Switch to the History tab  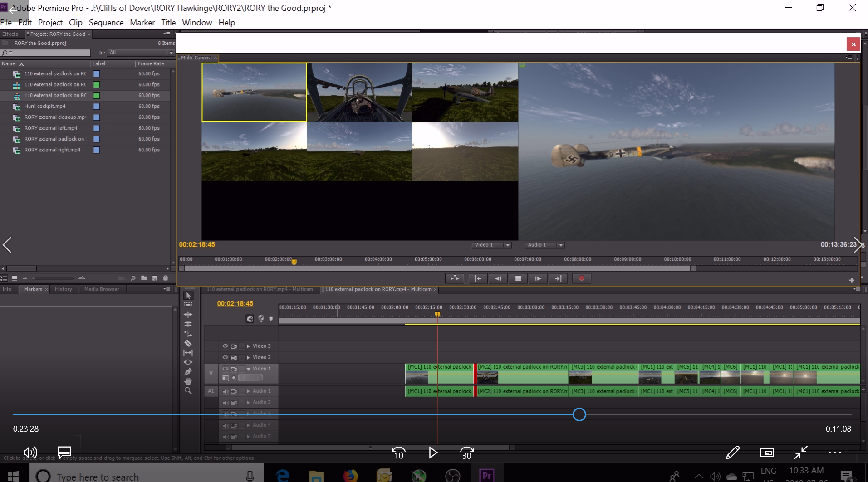64,289
